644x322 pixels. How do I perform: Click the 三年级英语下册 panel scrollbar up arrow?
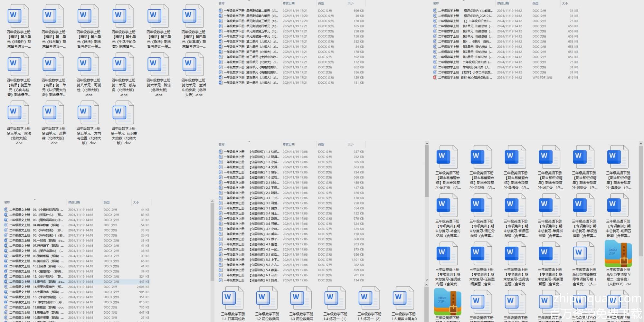click(640, 144)
